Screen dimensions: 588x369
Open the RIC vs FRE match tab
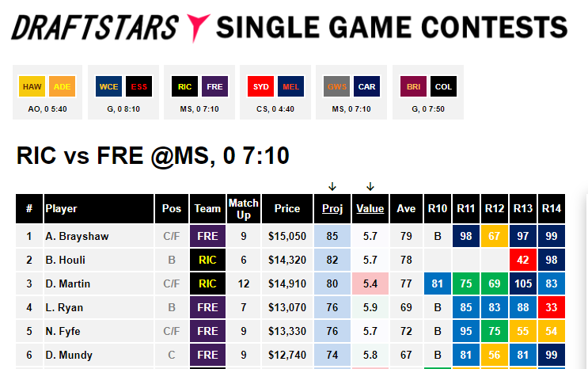click(199, 93)
